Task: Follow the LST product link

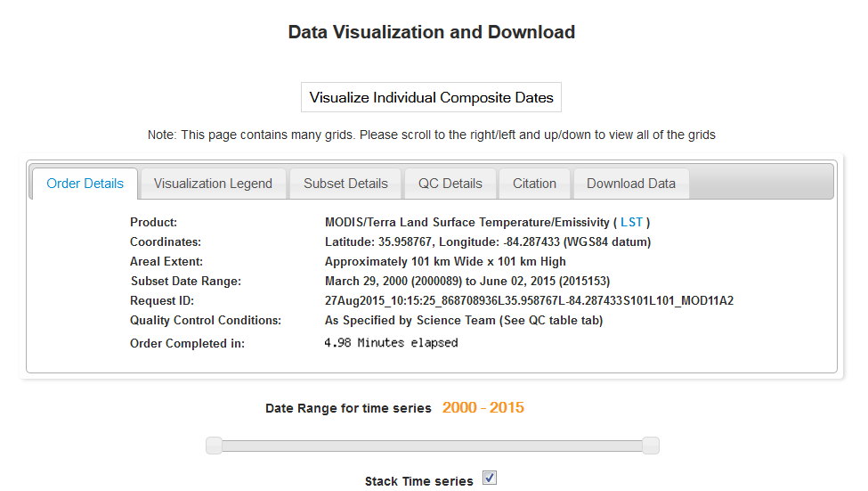Action: pos(631,222)
